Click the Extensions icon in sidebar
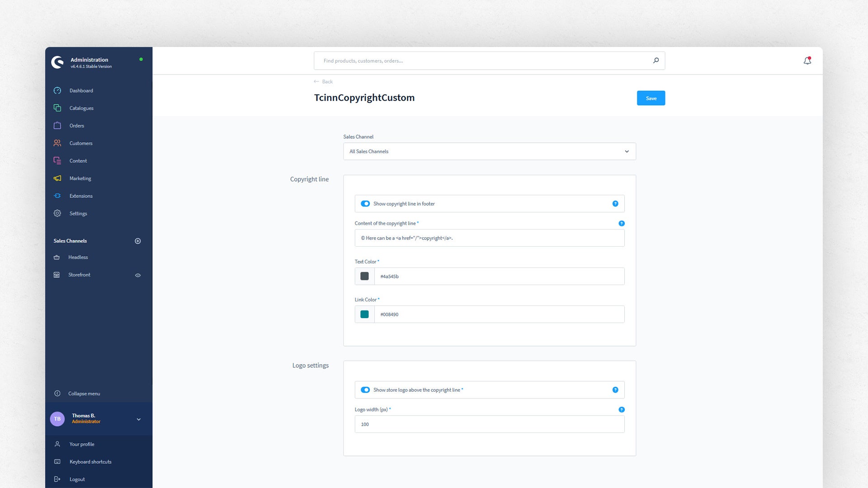 (57, 196)
